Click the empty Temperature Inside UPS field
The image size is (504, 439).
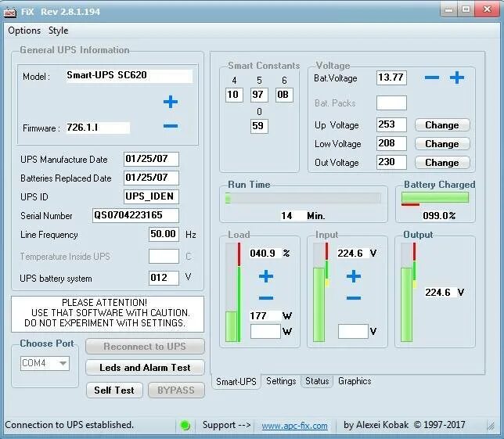click(164, 256)
